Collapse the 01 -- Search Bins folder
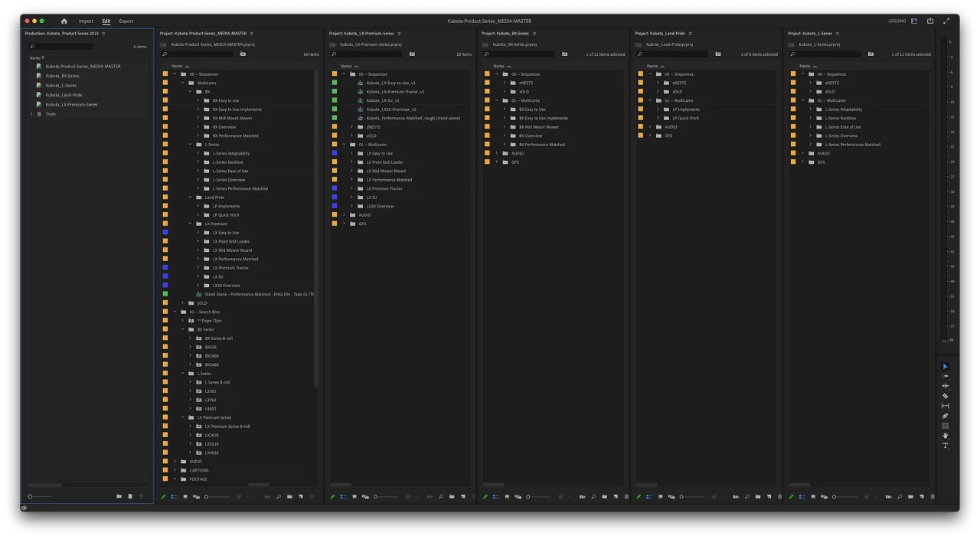 pos(175,312)
